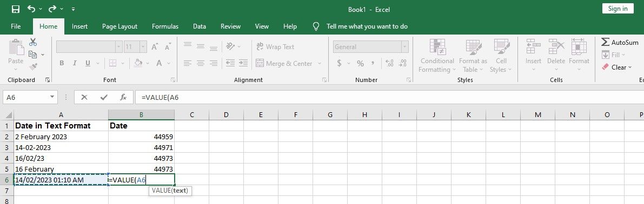Switch to the Data tab

coord(200,26)
